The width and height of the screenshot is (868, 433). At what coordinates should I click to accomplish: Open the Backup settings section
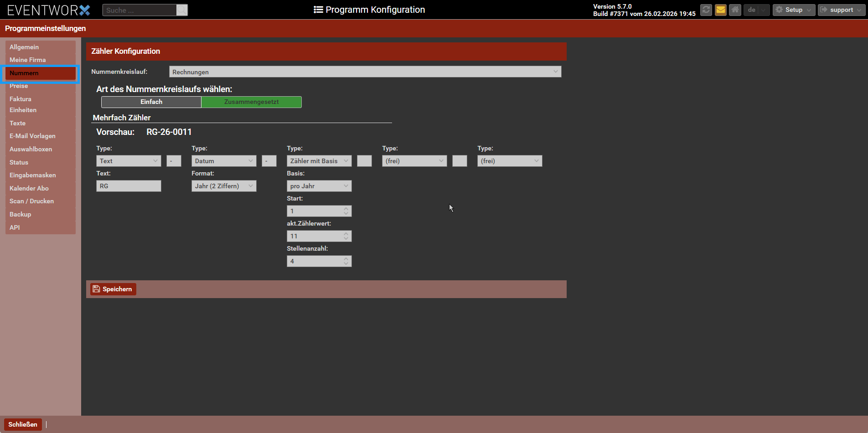pos(21,214)
